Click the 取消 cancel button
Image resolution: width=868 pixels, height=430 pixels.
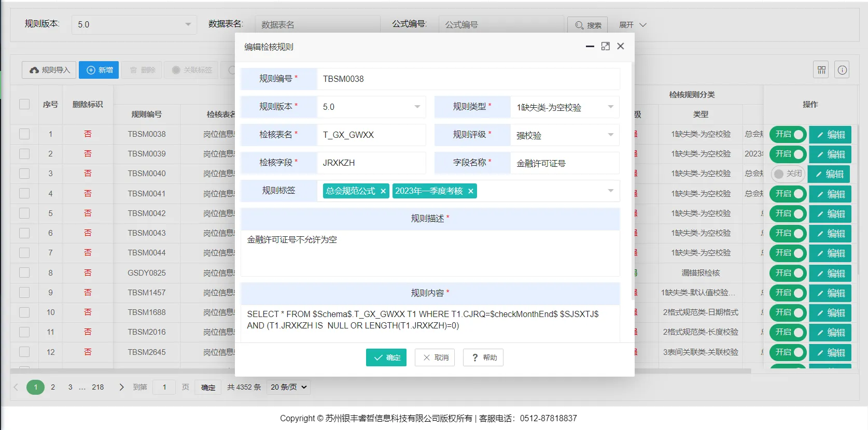(x=435, y=357)
